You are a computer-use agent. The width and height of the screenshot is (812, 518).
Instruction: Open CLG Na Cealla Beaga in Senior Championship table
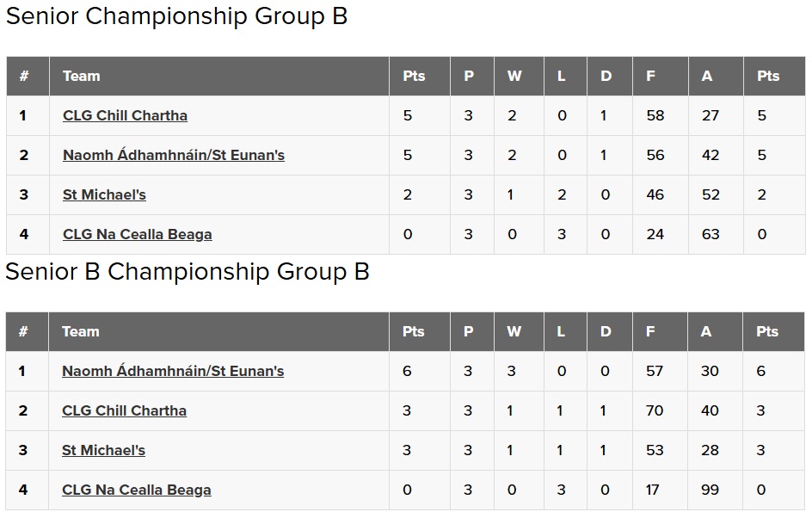[x=138, y=234]
